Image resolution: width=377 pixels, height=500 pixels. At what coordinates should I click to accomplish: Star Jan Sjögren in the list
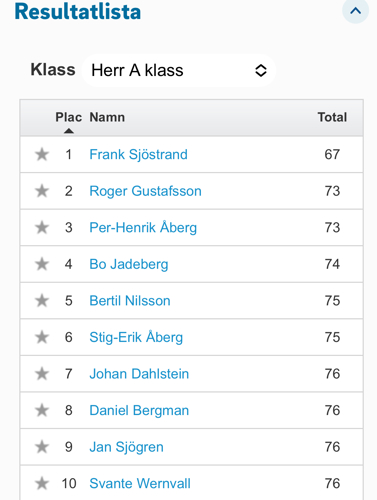pyautogui.click(x=42, y=447)
